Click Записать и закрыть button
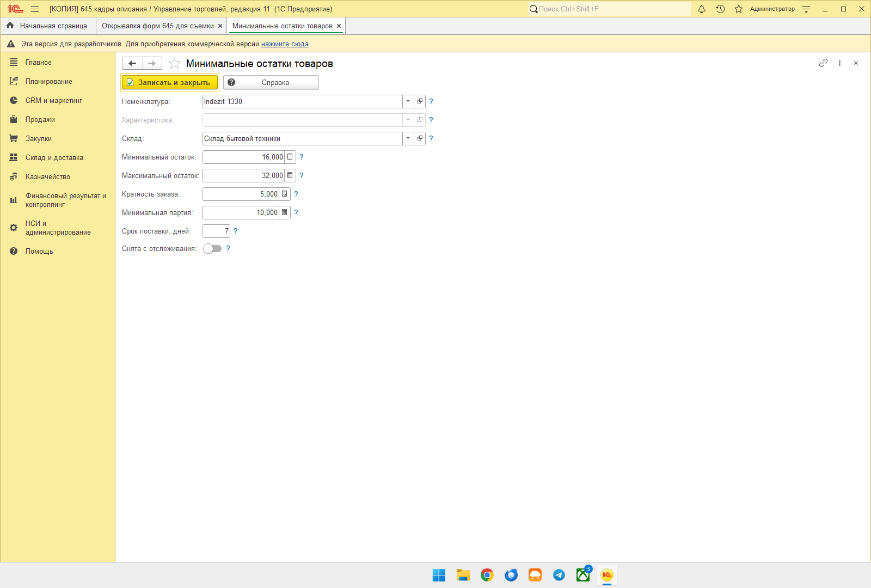The image size is (871, 588). pos(170,82)
